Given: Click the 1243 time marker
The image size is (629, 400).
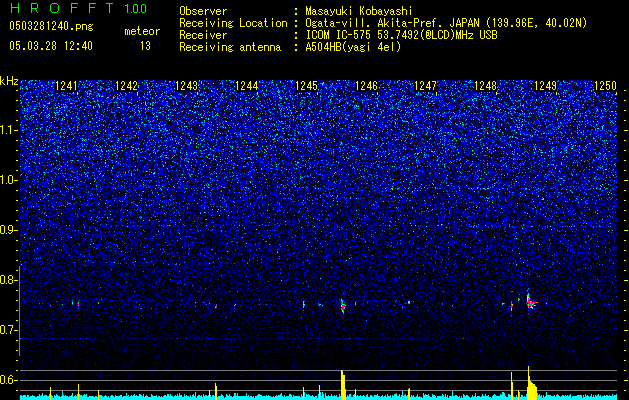Looking at the screenshot, I should [x=187, y=86].
